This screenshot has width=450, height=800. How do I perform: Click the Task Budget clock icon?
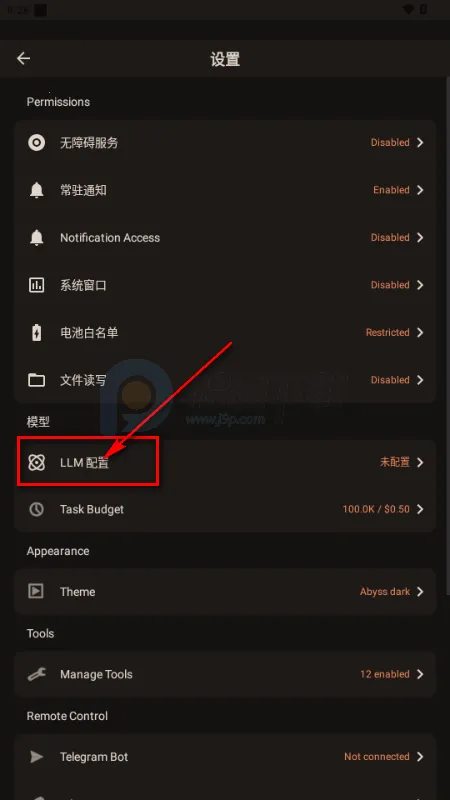pos(36,509)
